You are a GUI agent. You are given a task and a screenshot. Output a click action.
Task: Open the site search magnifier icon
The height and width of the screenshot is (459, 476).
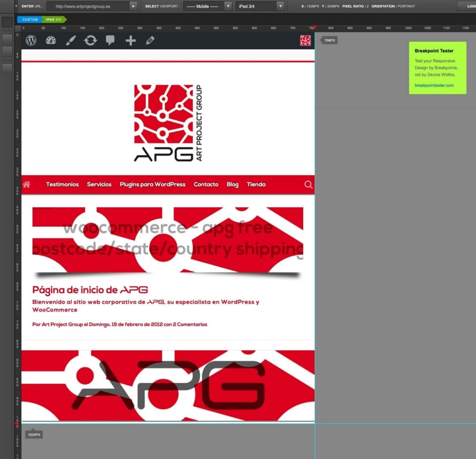pyautogui.click(x=309, y=184)
